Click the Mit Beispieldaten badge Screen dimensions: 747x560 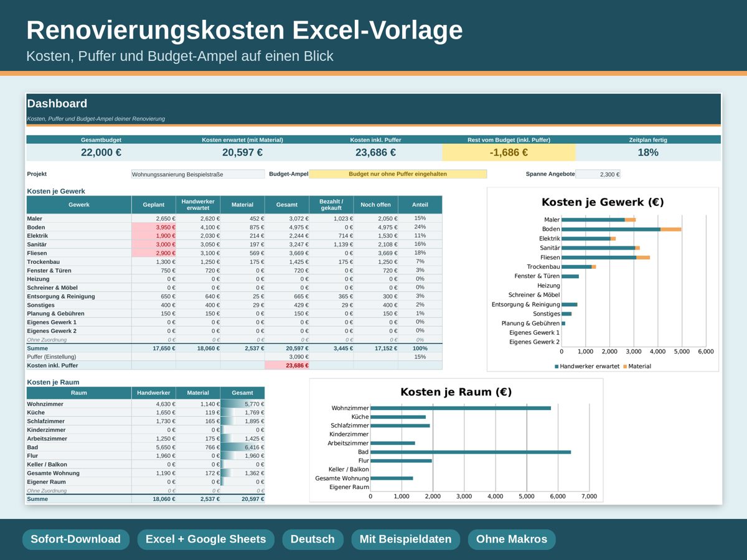[405, 539]
